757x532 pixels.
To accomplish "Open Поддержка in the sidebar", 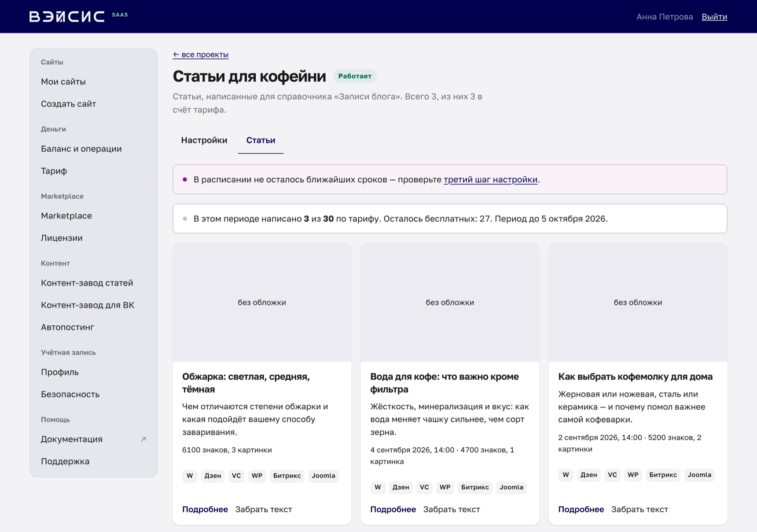I will (x=93, y=461).
